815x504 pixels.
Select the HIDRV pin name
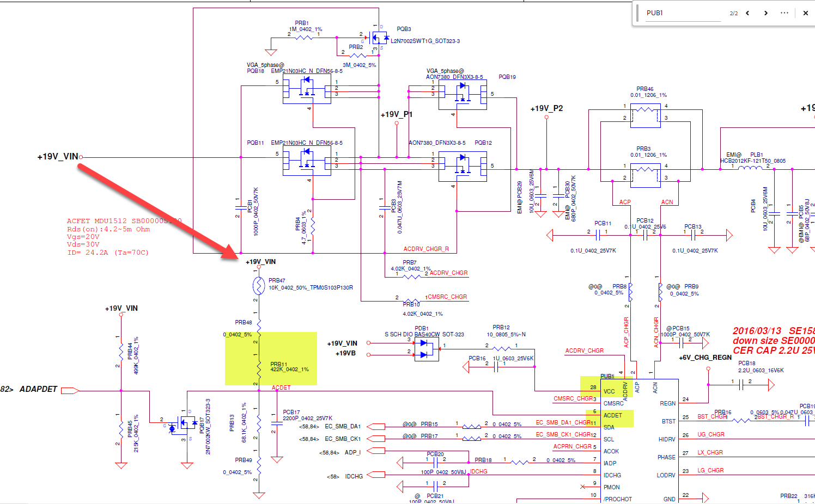667,439
